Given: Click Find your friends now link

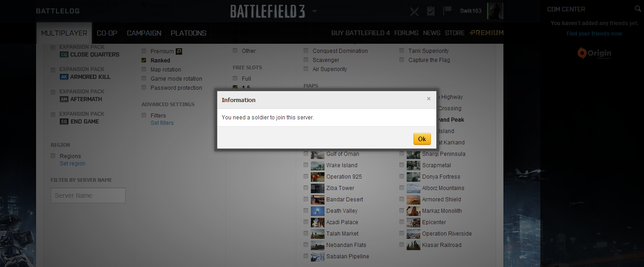Looking at the screenshot, I should (594, 34).
